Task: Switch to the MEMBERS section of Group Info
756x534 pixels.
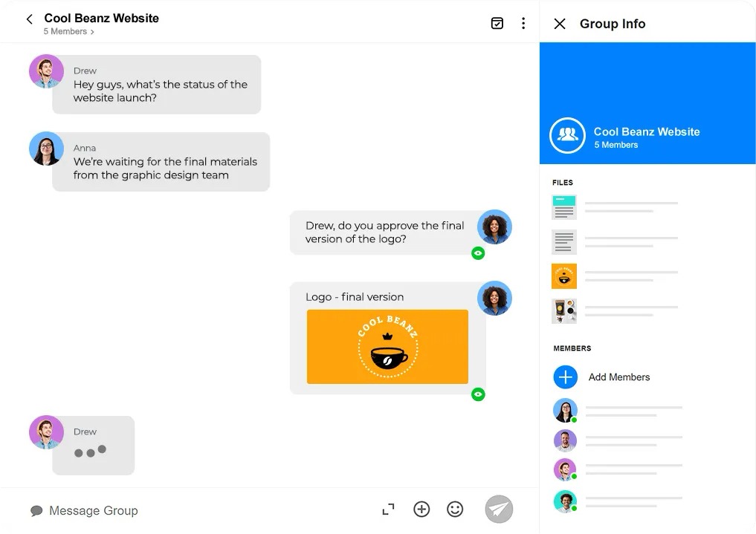Action: coord(571,348)
